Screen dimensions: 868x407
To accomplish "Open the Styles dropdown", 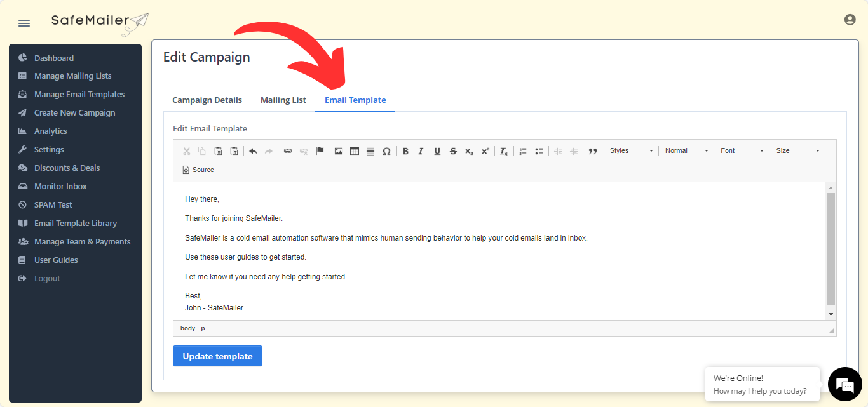I will (630, 151).
